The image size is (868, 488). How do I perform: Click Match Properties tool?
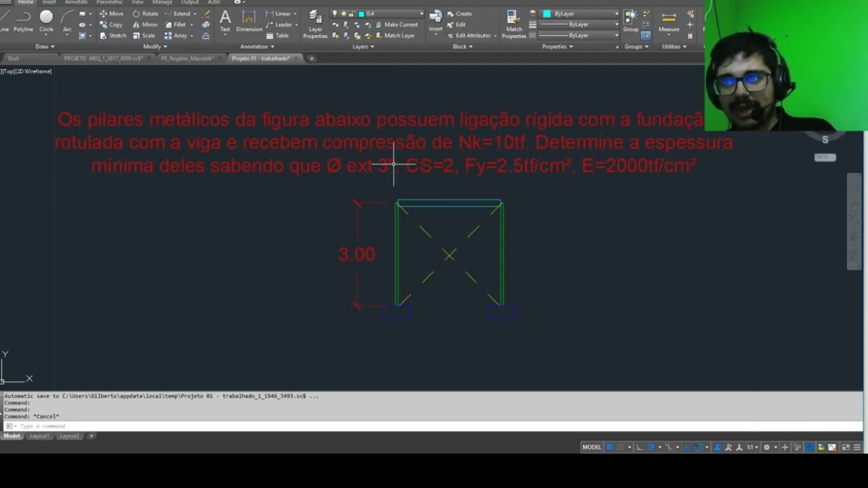point(514,24)
